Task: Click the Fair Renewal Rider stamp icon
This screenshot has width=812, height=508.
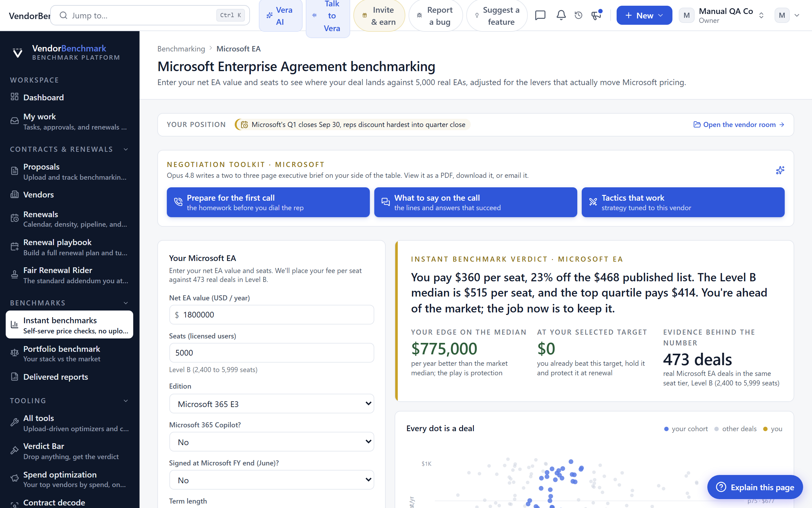Action: pos(14,275)
